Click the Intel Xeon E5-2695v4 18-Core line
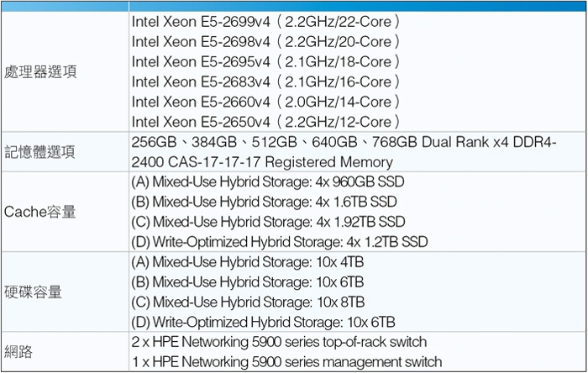The height and width of the screenshot is (373, 588). pyautogui.click(x=265, y=62)
